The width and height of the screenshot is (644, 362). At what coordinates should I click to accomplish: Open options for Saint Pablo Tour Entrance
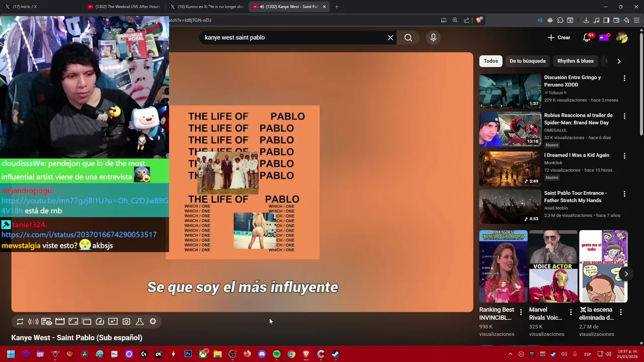(624, 194)
